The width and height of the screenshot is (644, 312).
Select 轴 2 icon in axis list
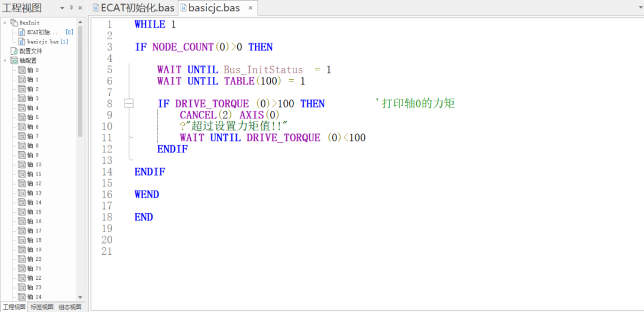(x=22, y=89)
